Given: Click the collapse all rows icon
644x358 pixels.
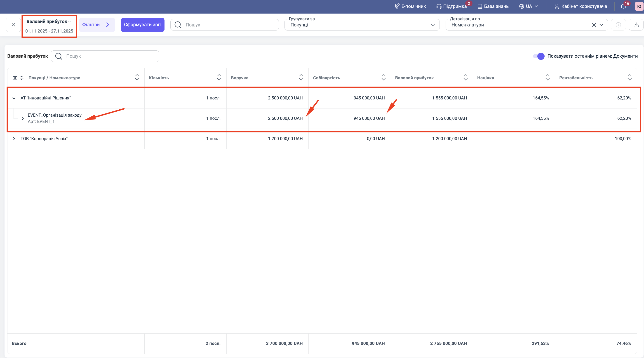Looking at the screenshot, I should [x=22, y=78].
